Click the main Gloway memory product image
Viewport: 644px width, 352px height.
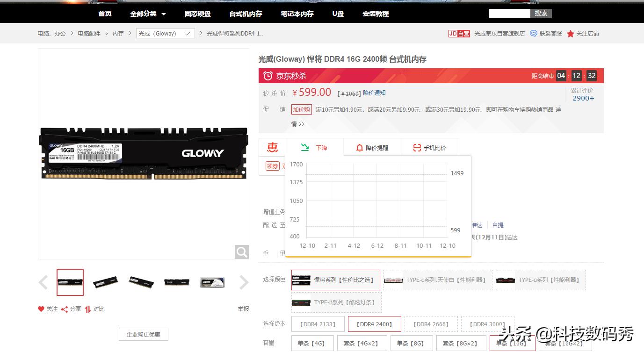click(143, 153)
